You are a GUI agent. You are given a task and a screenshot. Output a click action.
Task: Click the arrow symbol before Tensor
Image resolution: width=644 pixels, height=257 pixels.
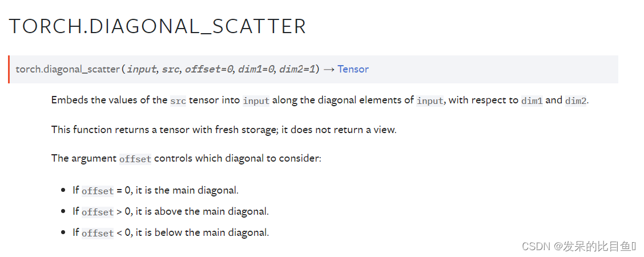click(329, 69)
